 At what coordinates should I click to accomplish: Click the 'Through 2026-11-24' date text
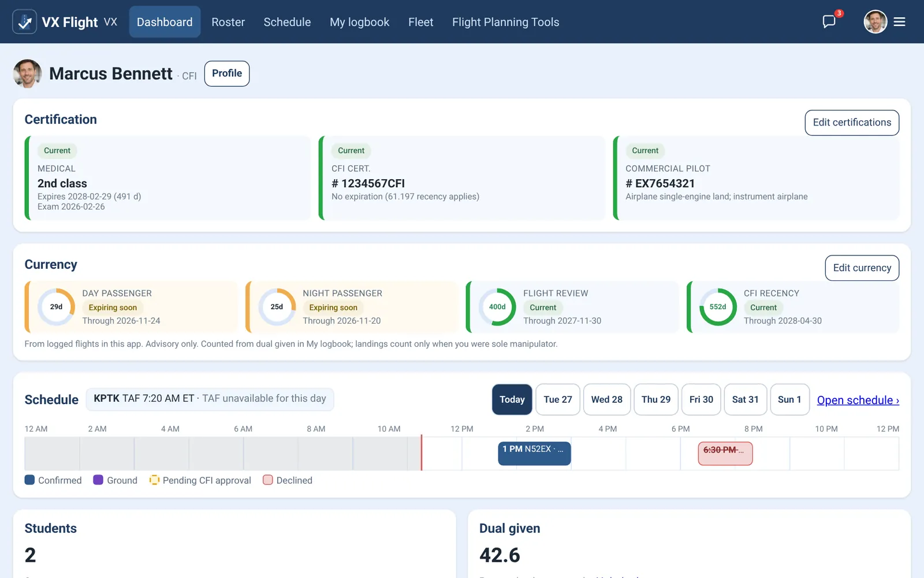(121, 321)
